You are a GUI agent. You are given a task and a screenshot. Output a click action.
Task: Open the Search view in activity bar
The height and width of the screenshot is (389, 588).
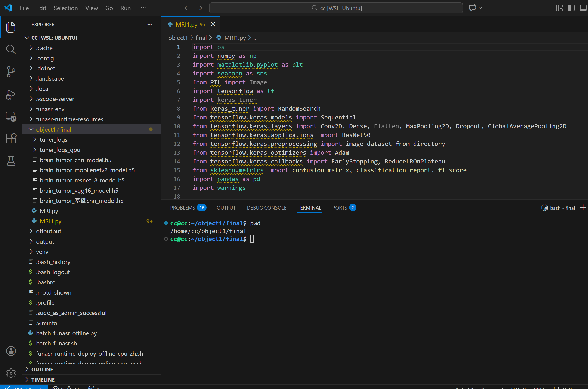[x=11, y=49]
